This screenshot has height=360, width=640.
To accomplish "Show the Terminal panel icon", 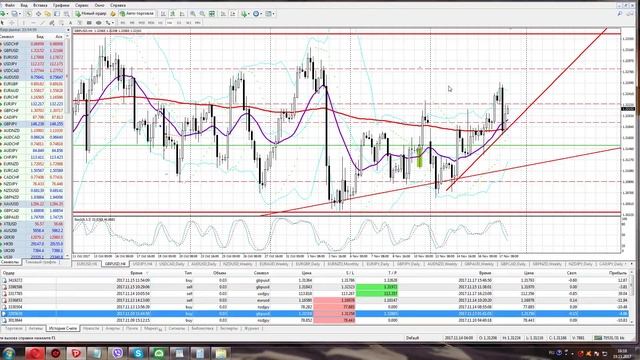I will [x=57, y=13].
